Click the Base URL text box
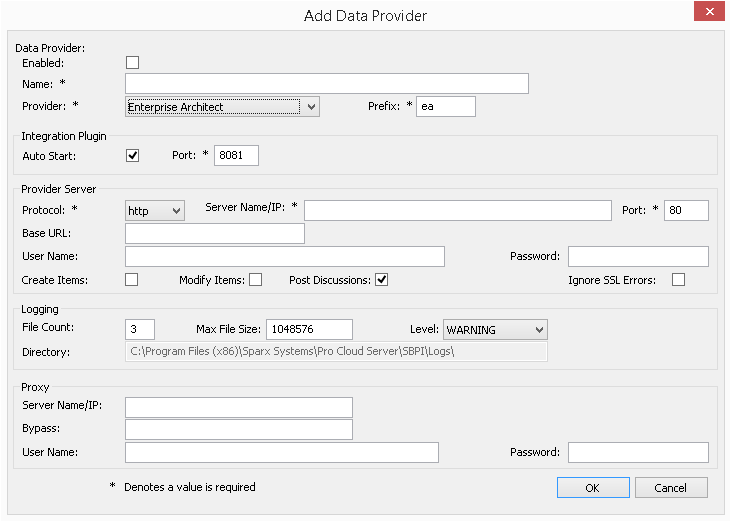The image size is (730, 522). pos(214,234)
